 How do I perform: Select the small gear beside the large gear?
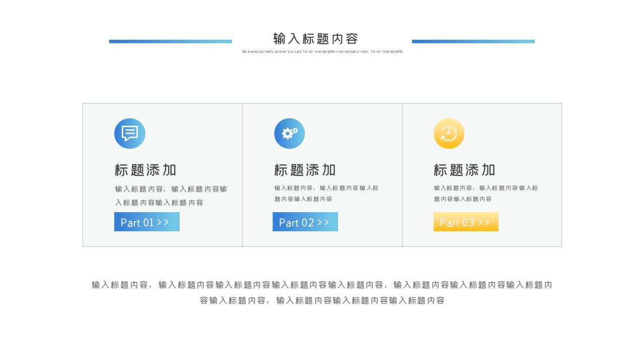295,130
